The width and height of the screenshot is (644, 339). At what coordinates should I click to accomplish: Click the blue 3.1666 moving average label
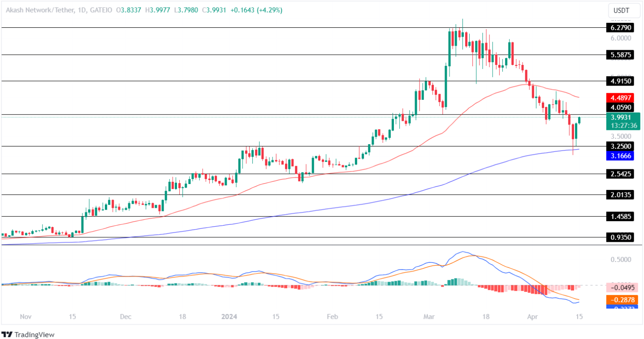point(621,156)
